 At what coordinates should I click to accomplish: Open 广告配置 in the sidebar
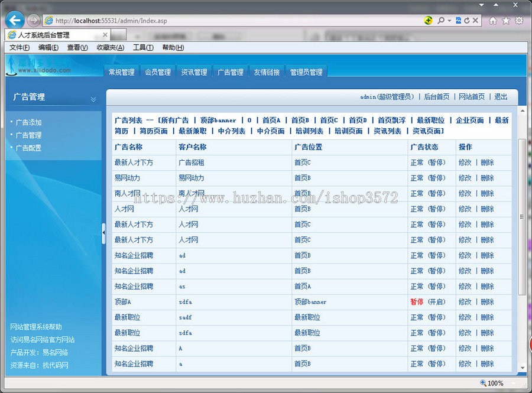(28, 148)
